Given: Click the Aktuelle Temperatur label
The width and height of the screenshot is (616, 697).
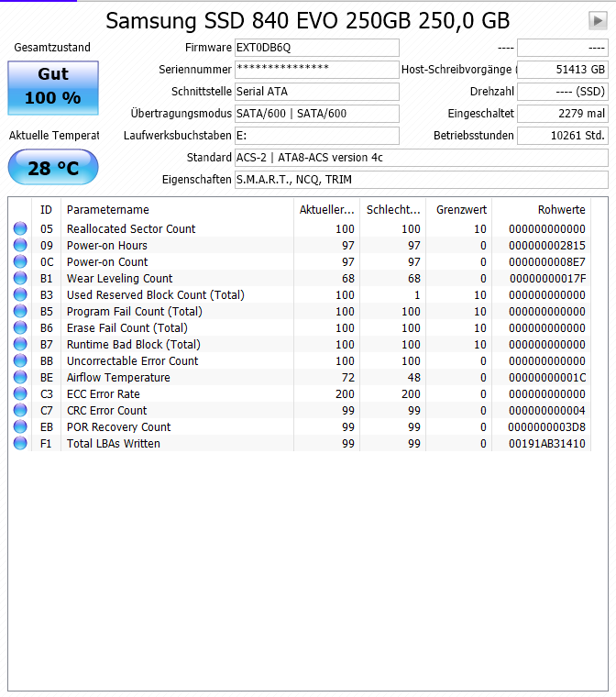Looking at the screenshot, I should (54, 135).
